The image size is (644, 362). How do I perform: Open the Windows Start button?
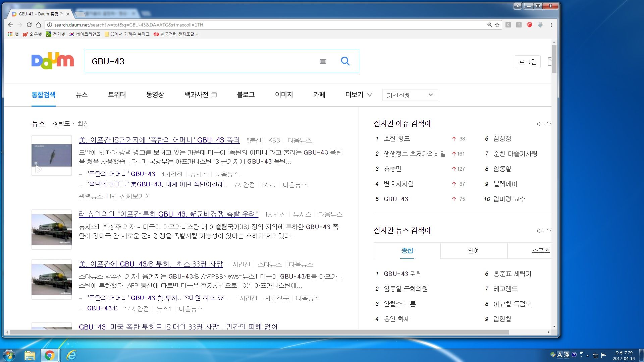(x=9, y=355)
